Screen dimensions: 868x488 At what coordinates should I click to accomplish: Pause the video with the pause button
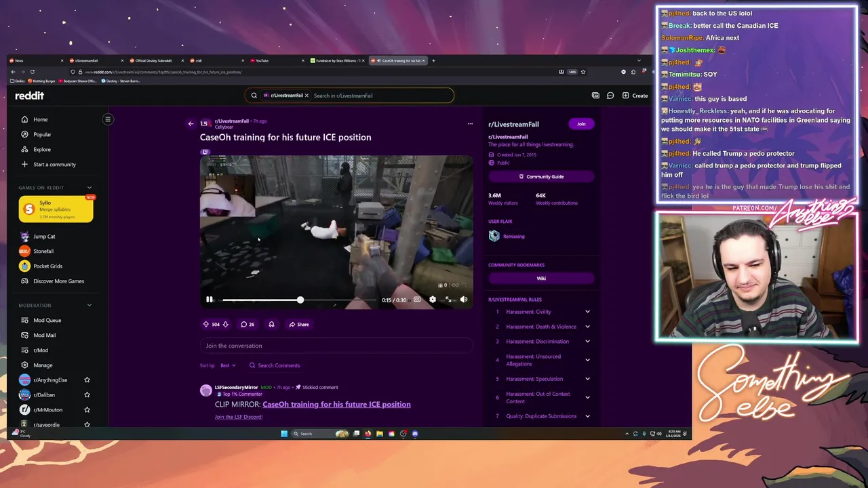(210, 300)
